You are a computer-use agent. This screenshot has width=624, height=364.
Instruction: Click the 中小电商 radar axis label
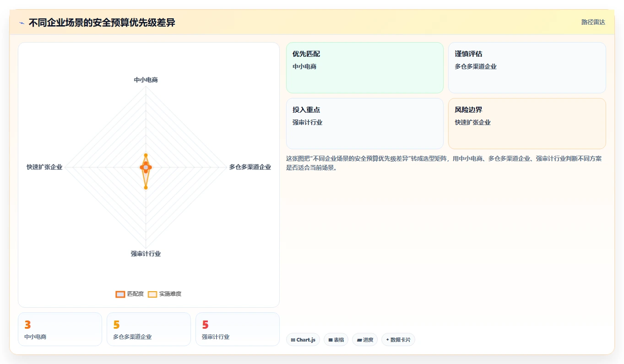click(x=146, y=80)
